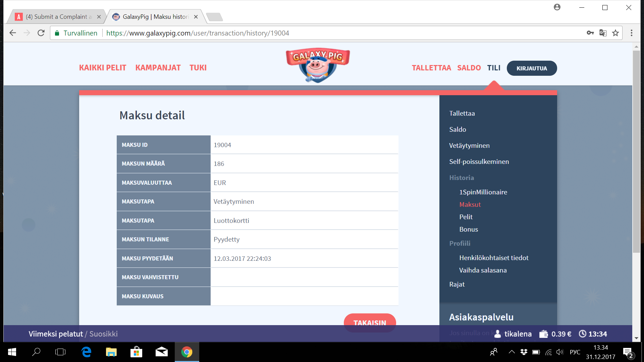The height and width of the screenshot is (362, 644).
Task: Launch Microsoft Edge from taskbar
Action: 86,352
